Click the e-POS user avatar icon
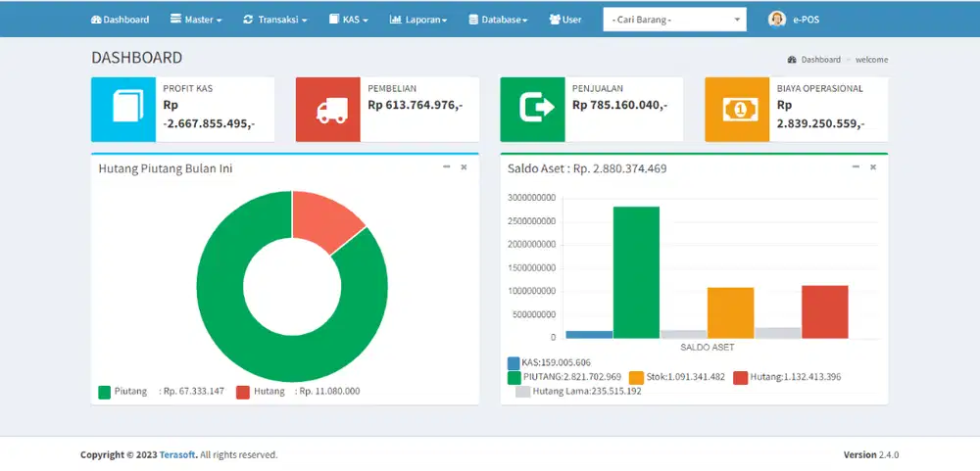 pyautogui.click(x=776, y=20)
